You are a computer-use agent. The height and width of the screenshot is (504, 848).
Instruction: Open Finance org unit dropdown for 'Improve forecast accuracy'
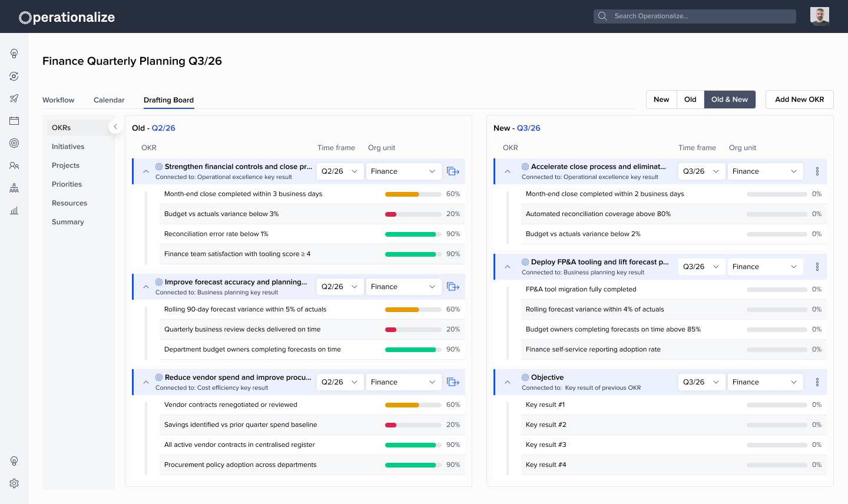(404, 287)
